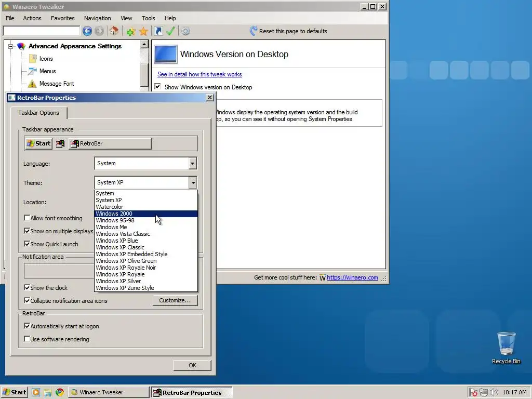Click the Menus tree item icon
Screen dimensions: 532x399
pyautogui.click(x=33, y=71)
